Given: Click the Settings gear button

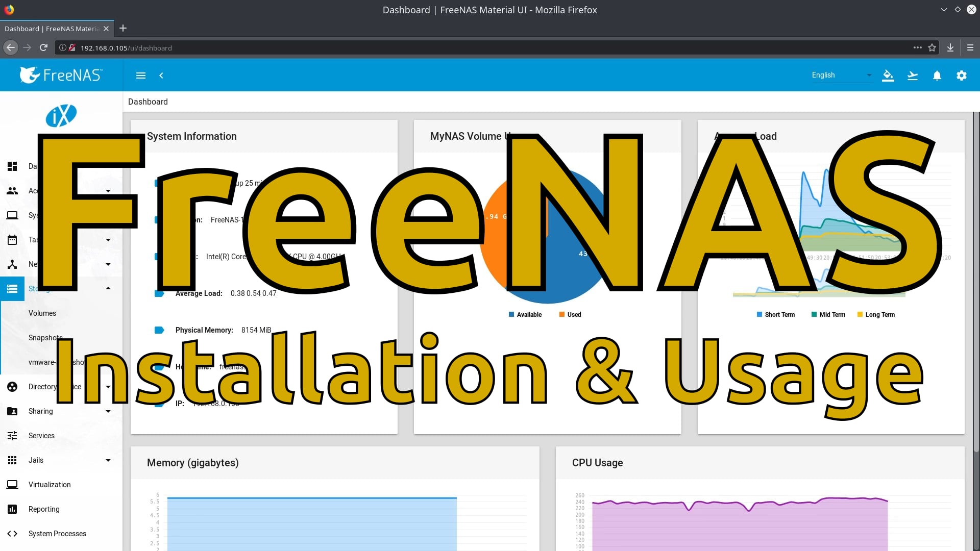Looking at the screenshot, I should point(962,76).
